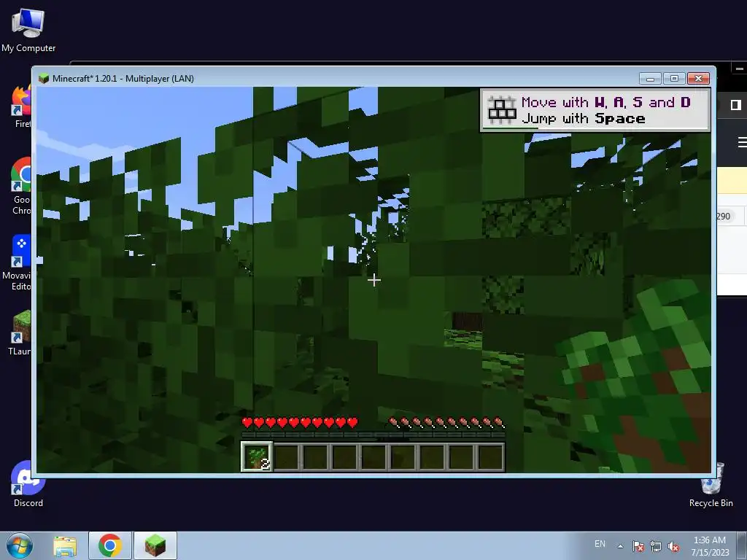Open the hamburger menu in the background window
This screenshot has width=747, height=560.
[742, 142]
